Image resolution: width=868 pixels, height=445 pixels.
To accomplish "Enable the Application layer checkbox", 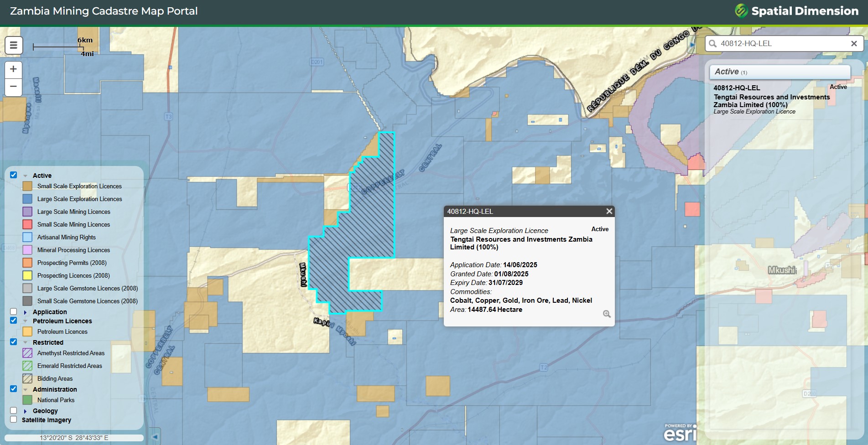I will [x=14, y=312].
